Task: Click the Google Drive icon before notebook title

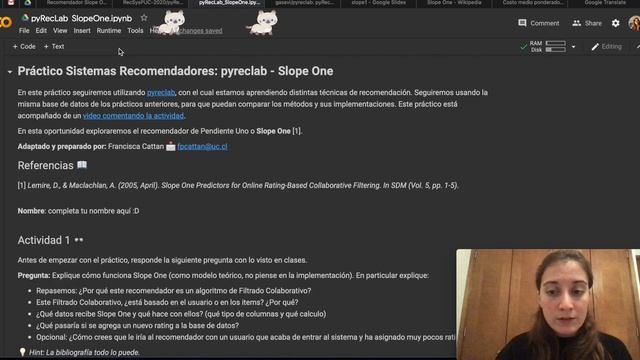Action: pos(25,18)
